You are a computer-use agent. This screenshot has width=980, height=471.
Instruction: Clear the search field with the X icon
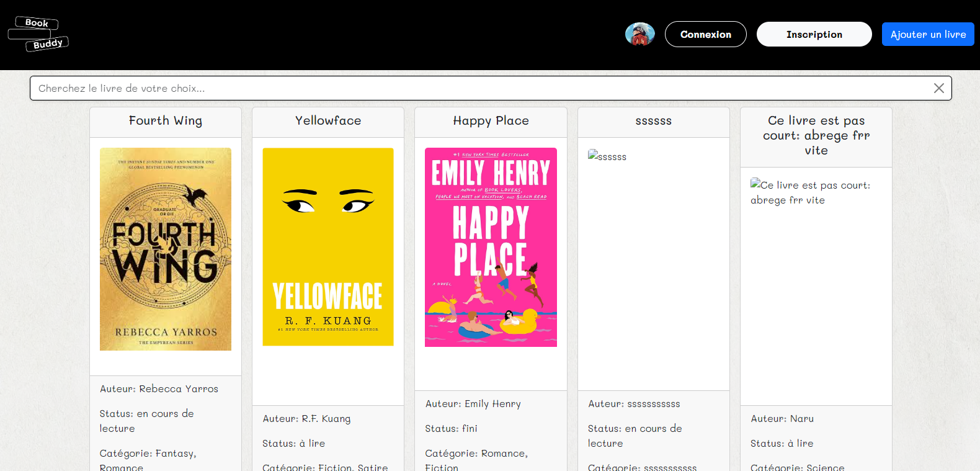pos(939,88)
